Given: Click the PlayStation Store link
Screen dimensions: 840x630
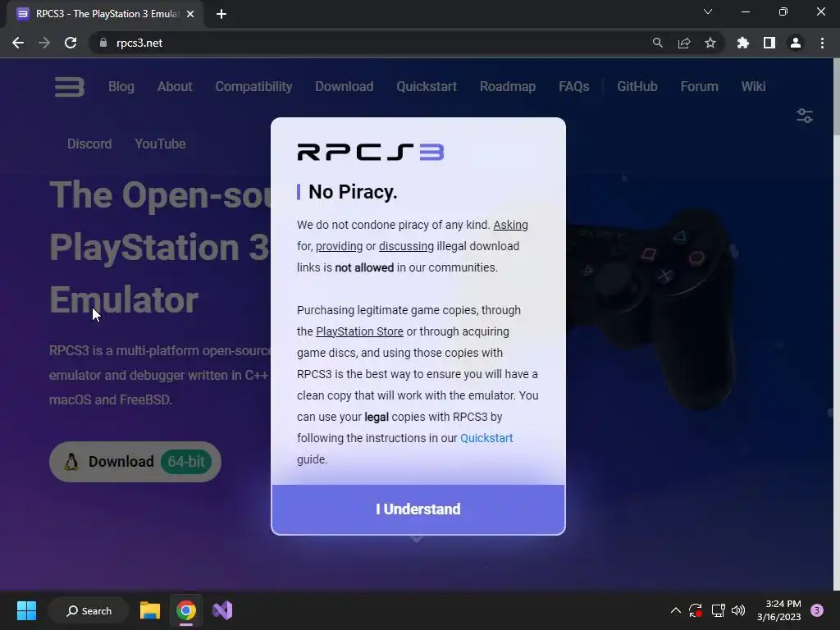Looking at the screenshot, I should (359, 331).
